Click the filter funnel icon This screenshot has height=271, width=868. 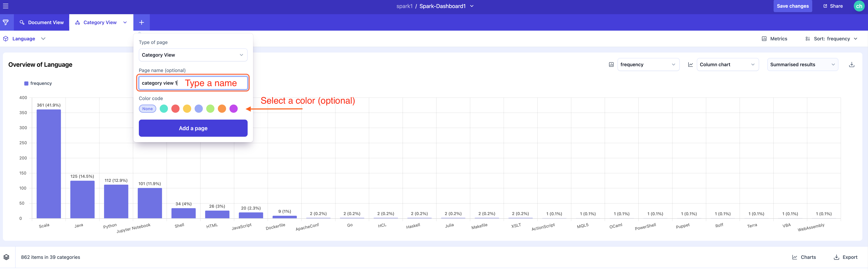coord(6,22)
